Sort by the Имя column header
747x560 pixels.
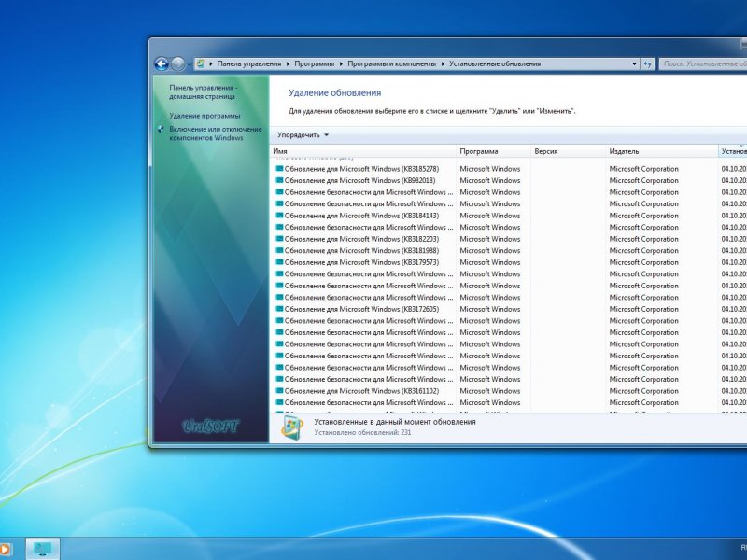point(363,151)
